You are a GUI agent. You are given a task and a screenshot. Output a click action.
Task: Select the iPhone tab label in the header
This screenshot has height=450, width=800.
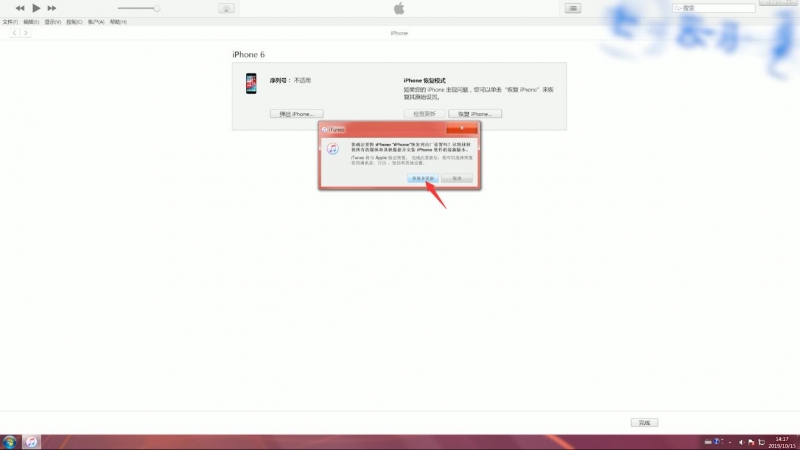coord(399,33)
